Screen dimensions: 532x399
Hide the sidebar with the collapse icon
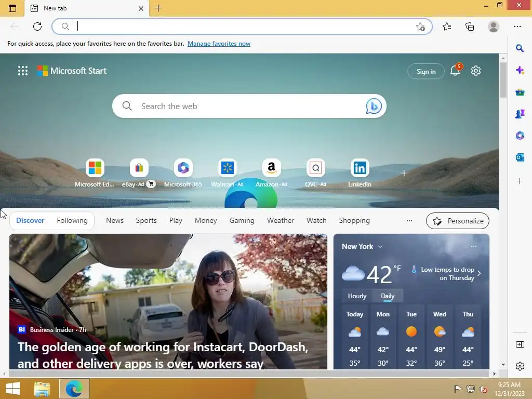pyautogui.click(x=520, y=344)
